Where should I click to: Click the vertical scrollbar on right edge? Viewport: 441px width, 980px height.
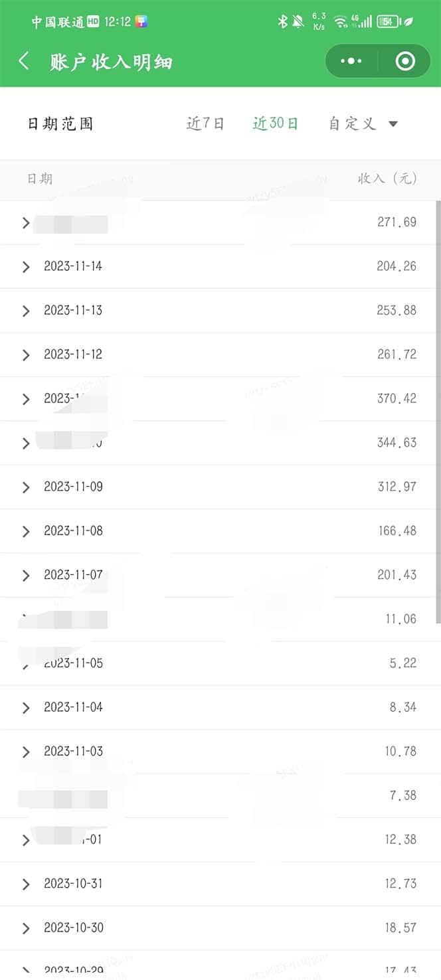[x=438, y=412]
